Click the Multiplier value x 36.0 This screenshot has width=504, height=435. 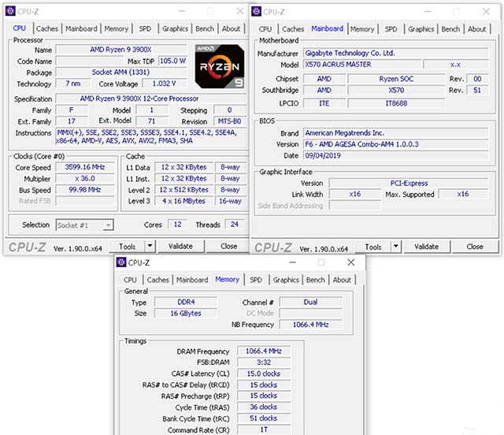[x=85, y=179]
